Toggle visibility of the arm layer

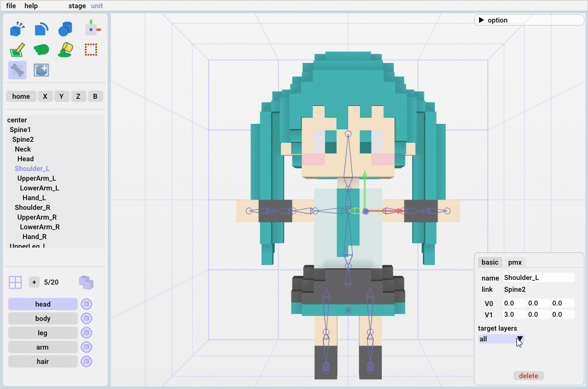tap(86, 347)
